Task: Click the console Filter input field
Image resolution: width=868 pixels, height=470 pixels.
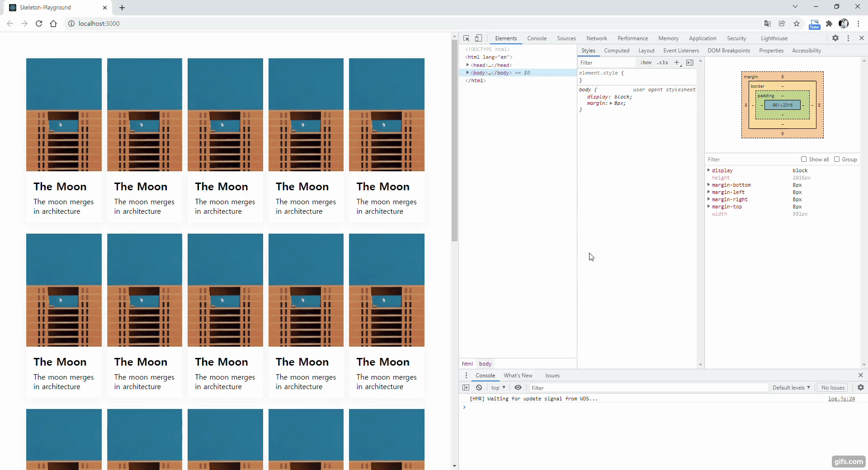Action: pos(649,388)
